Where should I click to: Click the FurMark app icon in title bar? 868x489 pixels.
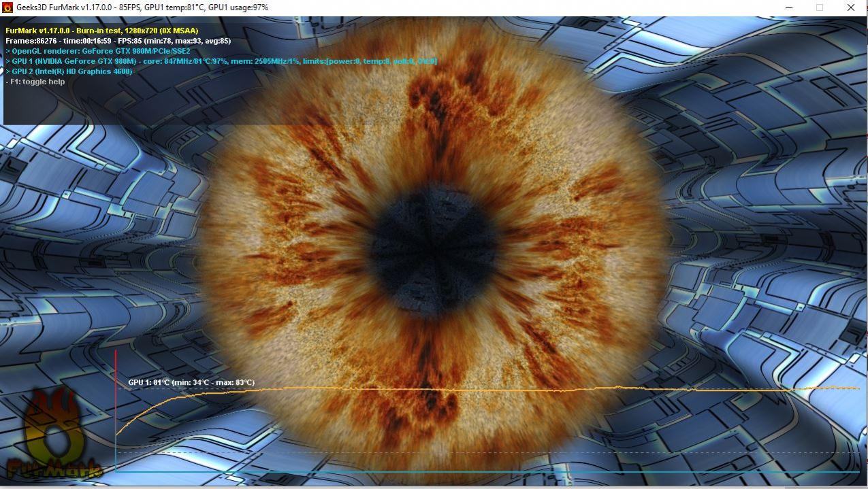point(7,7)
